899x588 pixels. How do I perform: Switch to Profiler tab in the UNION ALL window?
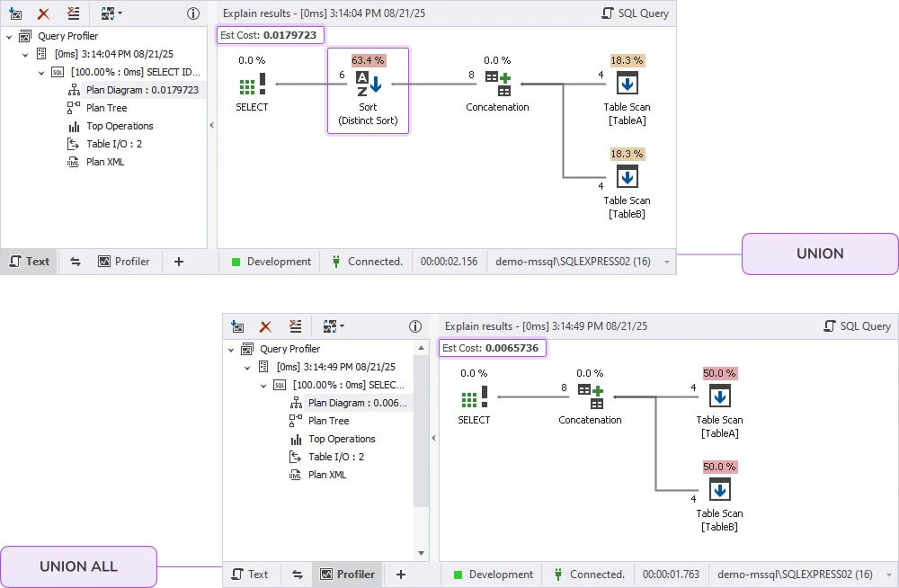coord(347,575)
